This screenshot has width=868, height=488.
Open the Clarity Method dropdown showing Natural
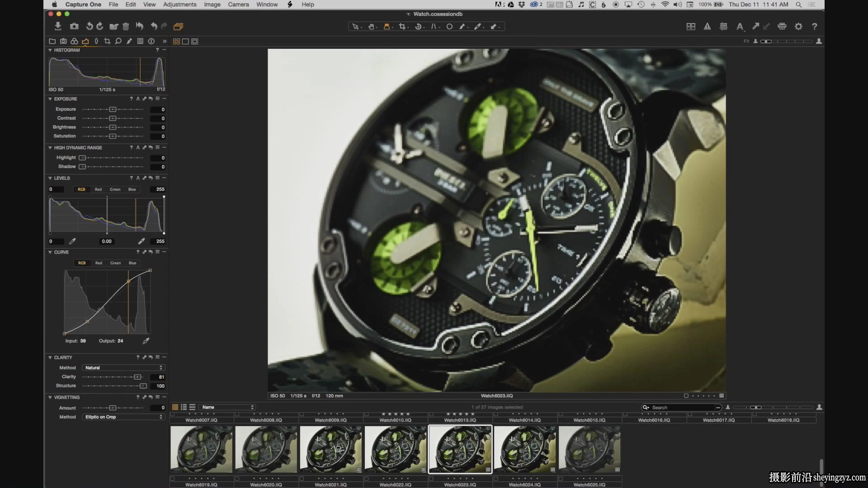[x=123, y=368]
